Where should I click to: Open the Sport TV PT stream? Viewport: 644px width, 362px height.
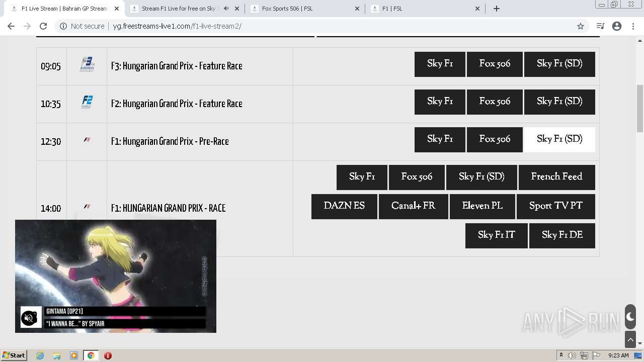click(x=556, y=207)
